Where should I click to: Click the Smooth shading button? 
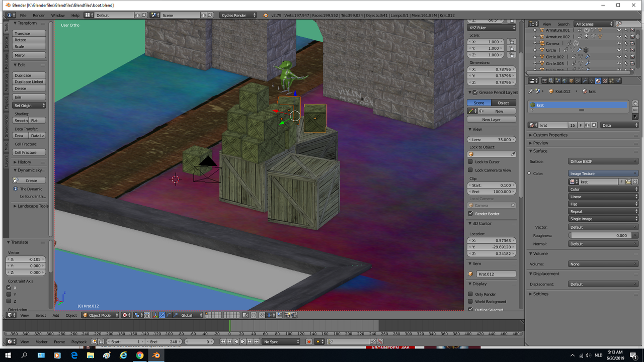pyautogui.click(x=21, y=121)
